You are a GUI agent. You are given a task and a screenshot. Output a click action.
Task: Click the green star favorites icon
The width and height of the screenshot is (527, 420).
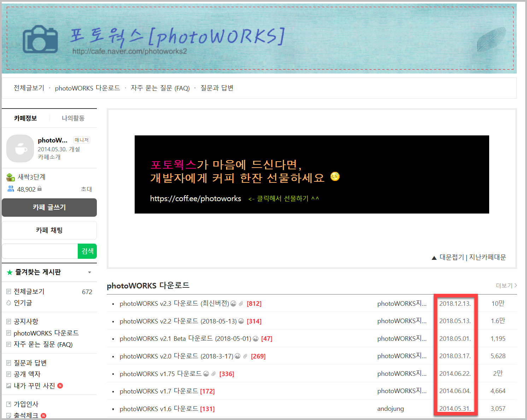10,272
